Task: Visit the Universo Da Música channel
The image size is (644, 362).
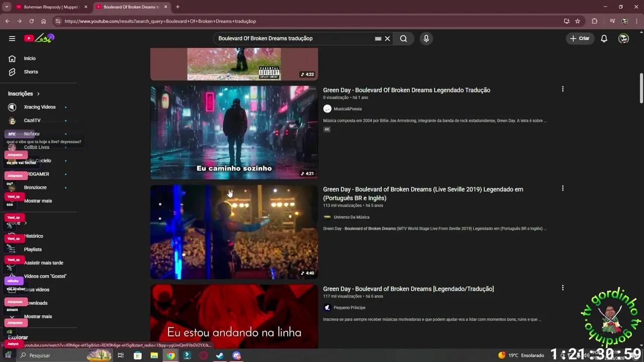Action: (351, 217)
